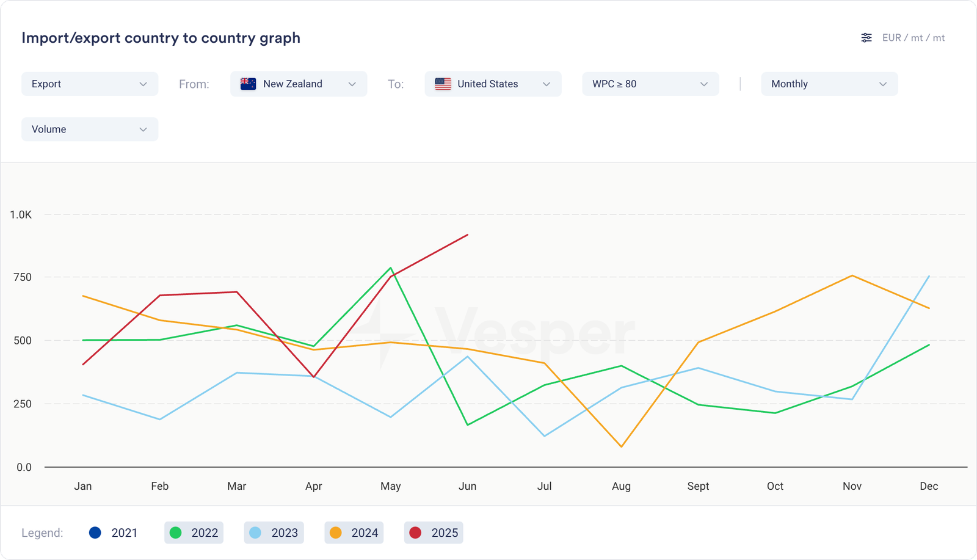Expand the To country United States dropdown
The width and height of the screenshot is (977, 560).
point(493,84)
